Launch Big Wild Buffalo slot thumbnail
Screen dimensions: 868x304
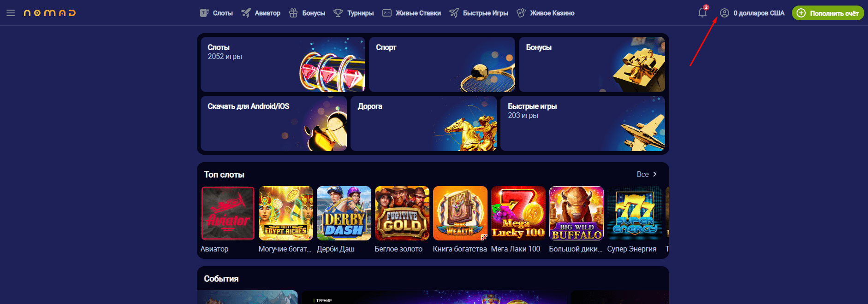pos(576,213)
